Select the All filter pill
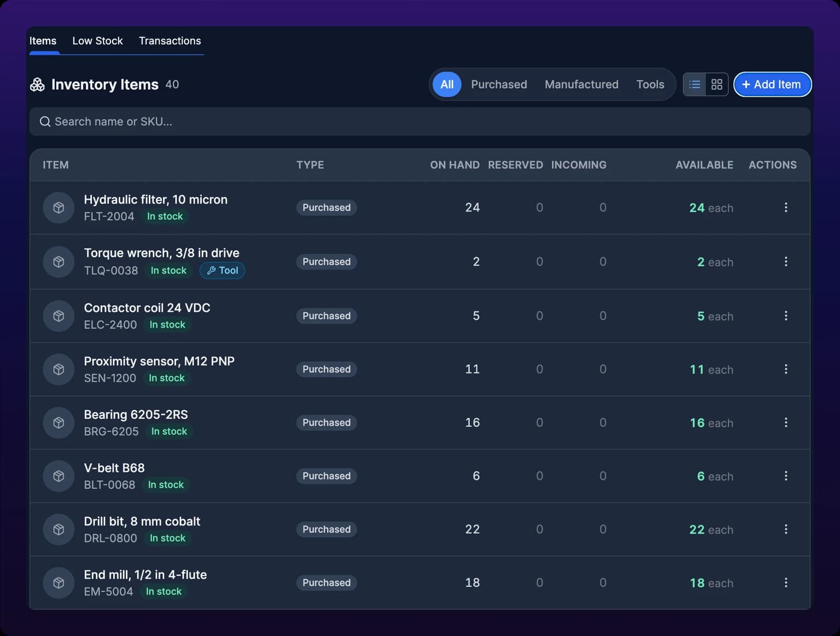Screen dimensions: 840x636 pyautogui.click(x=447, y=84)
